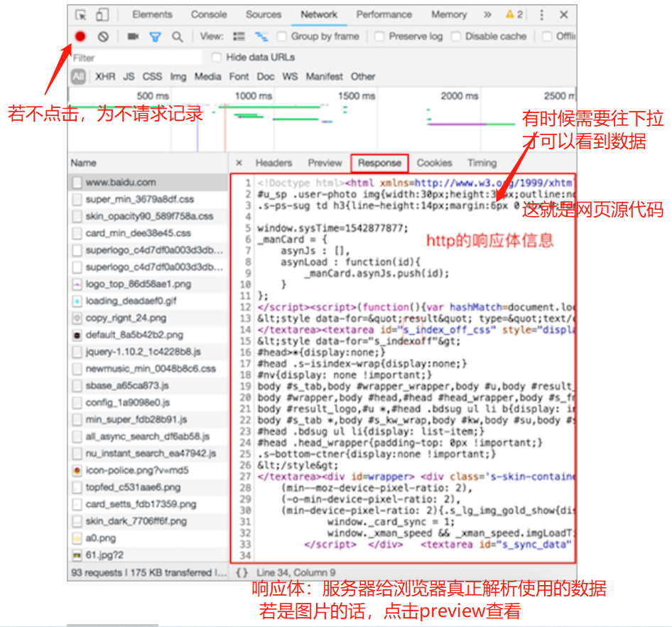Image resolution: width=672 pixels, height=627 pixels.
Task: Select jquery-1.10.2_1c4228b8.js request
Action: pos(148,352)
